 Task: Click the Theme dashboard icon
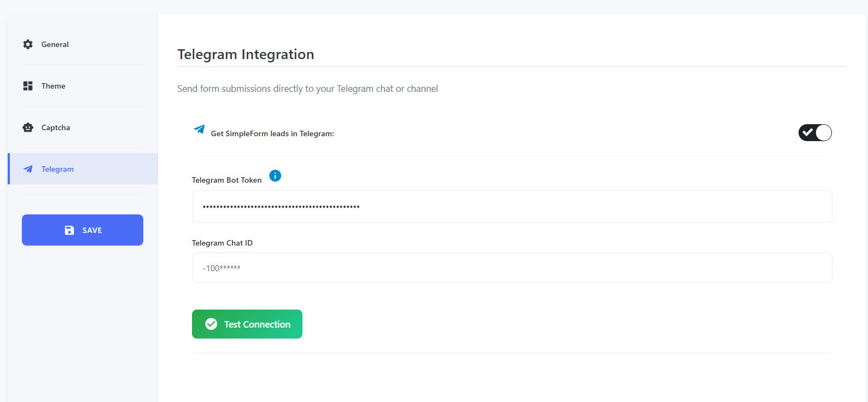(28, 86)
